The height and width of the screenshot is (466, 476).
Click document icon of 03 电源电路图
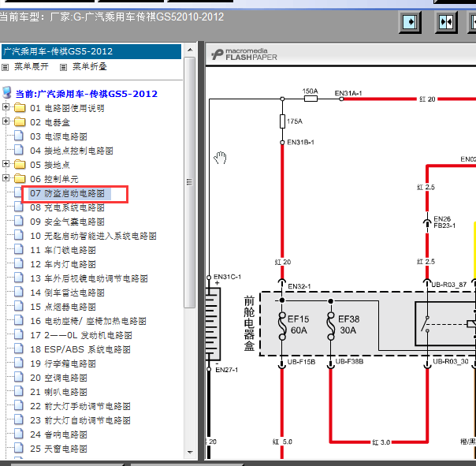click(19, 136)
